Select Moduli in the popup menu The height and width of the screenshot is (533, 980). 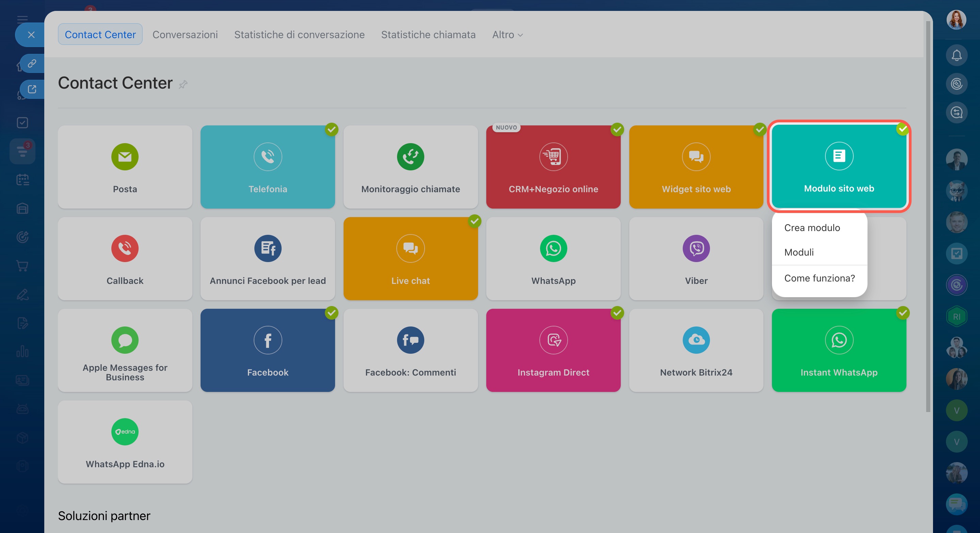(799, 253)
